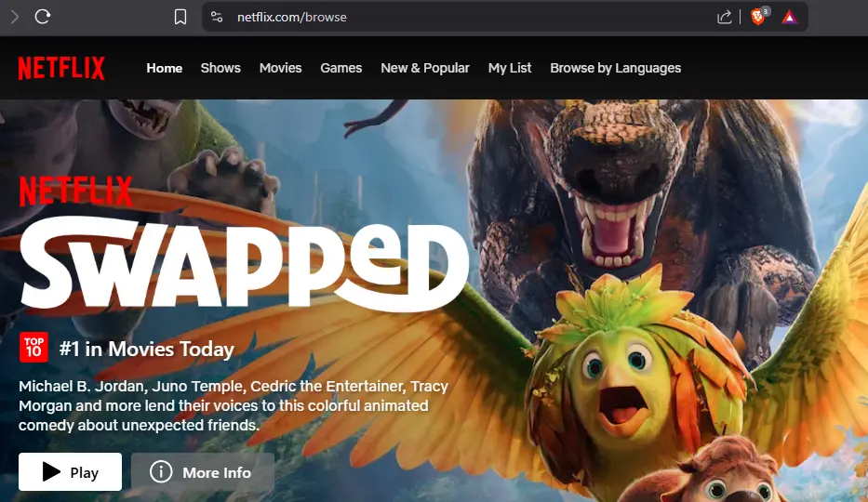The height and width of the screenshot is (502, 868).
Task: Click the Top 10 badge
Action: click(x=33, y=347)
